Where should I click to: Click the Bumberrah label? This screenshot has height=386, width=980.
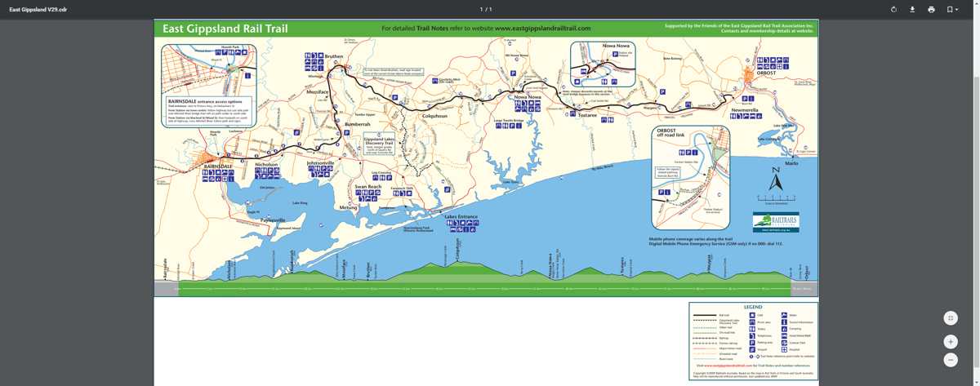point(358,124)
